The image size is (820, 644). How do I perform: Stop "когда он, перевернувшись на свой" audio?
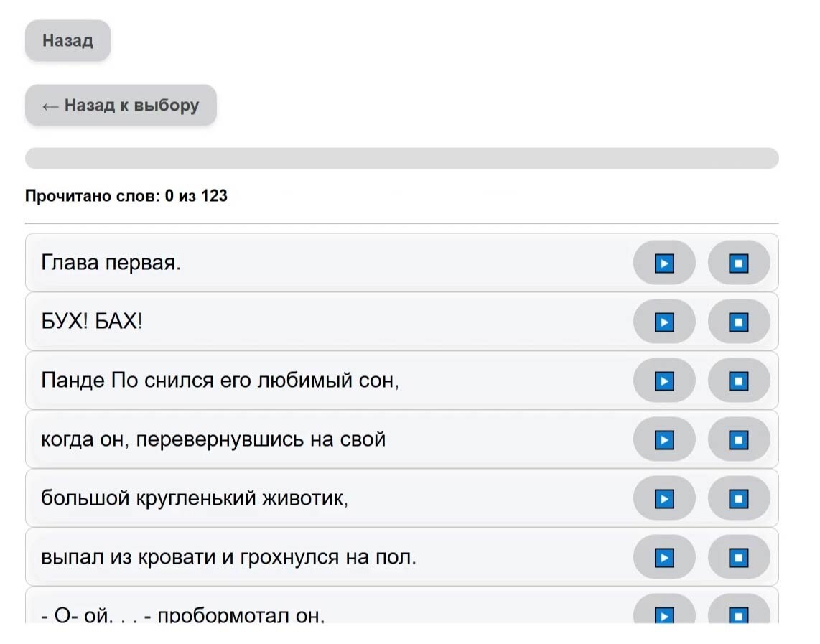[x=739, y=439]
